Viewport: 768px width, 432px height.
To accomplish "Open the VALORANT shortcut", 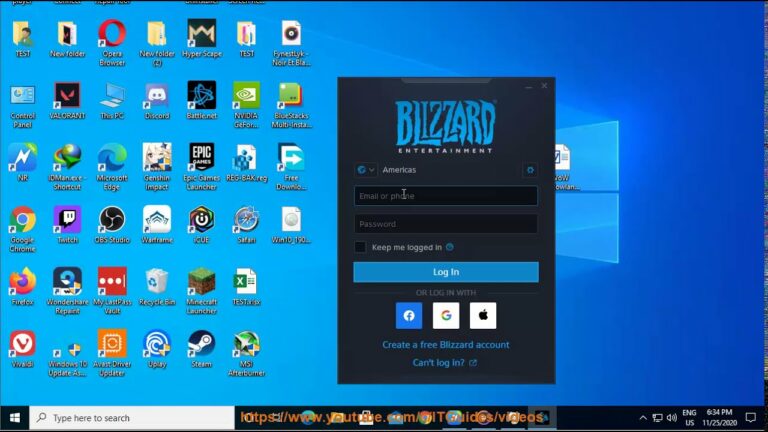I will point(67,100).
